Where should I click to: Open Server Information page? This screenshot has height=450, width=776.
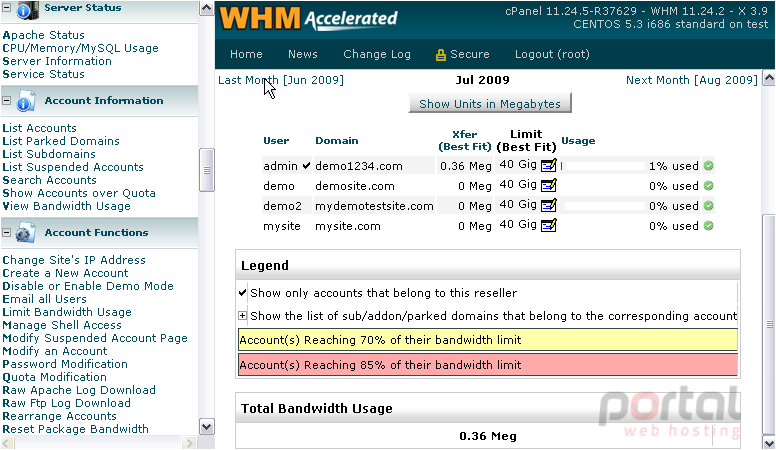click(x=57, y=61)
